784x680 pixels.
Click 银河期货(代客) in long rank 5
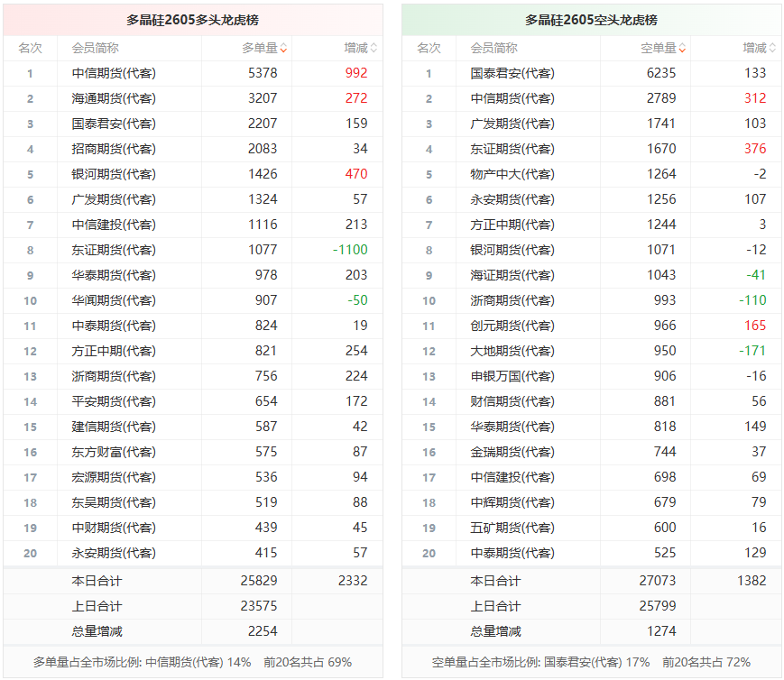pos(114,174)
